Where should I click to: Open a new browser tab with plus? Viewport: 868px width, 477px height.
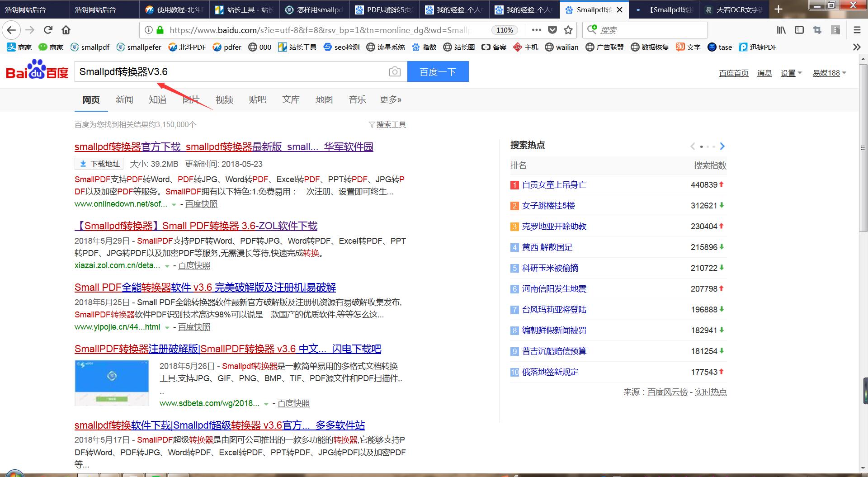[778, 9]
